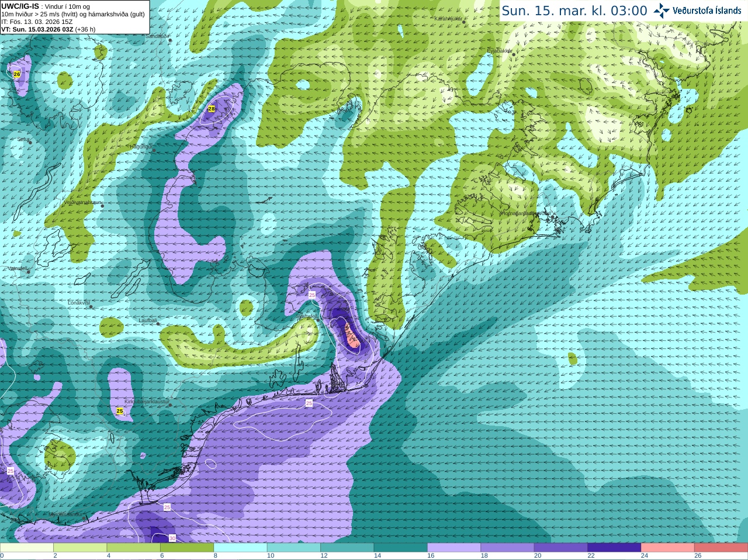Click the Hágöngur station label
The width and height of the screenshot is (748, 560).
(x=141, y=147)
